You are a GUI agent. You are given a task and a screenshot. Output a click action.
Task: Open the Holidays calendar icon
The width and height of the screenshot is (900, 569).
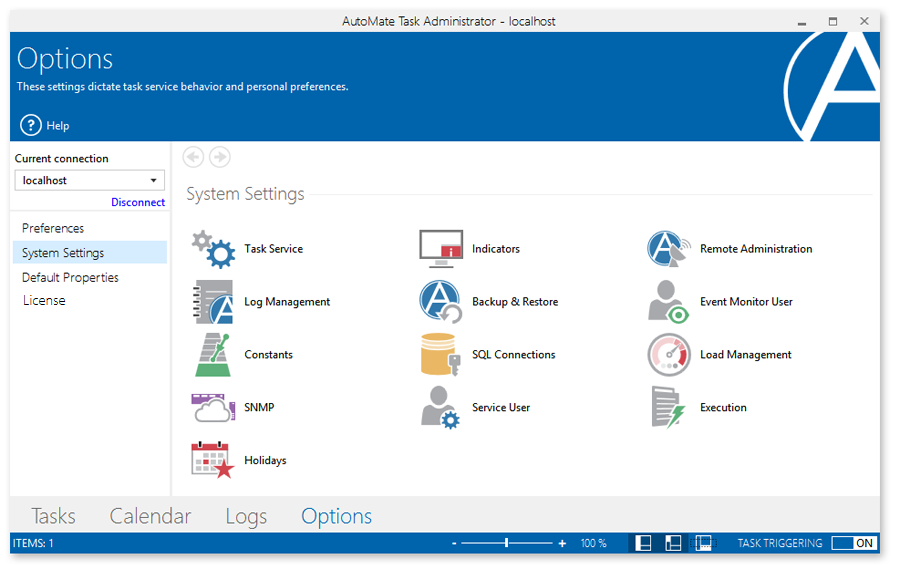click(x=213, y=460)
